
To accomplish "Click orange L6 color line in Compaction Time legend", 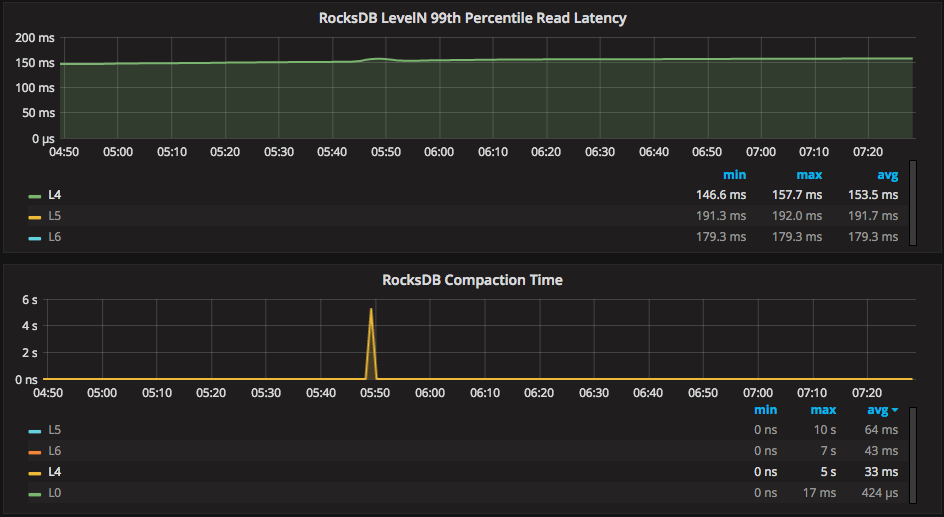I will [35, 451].
